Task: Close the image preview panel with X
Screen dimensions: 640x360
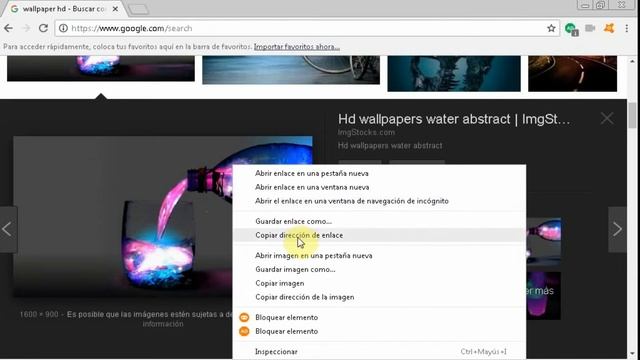Action: point(607,118)
